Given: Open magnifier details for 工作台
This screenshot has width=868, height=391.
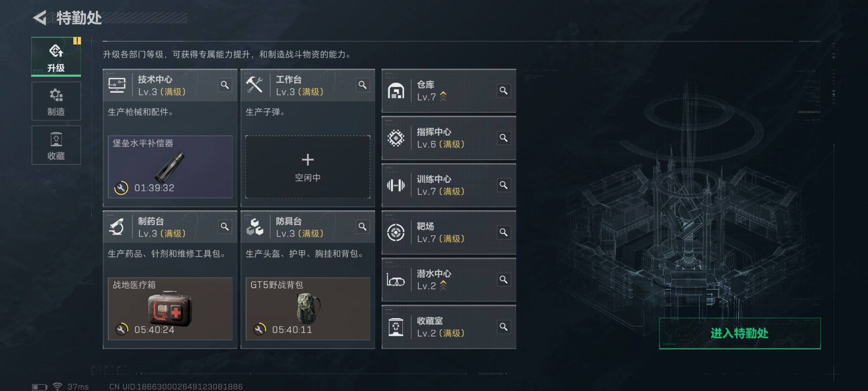Looking at the screenshot, I should point(363,85).
